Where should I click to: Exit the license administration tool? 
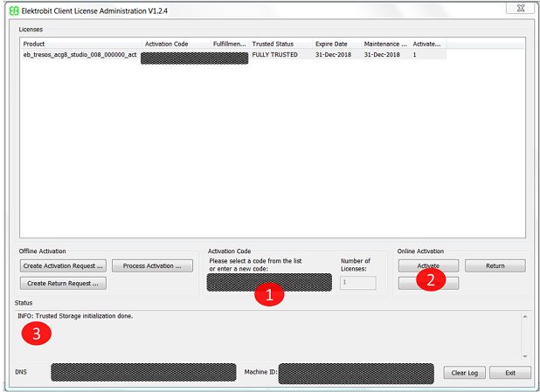(x=510, y=373)
